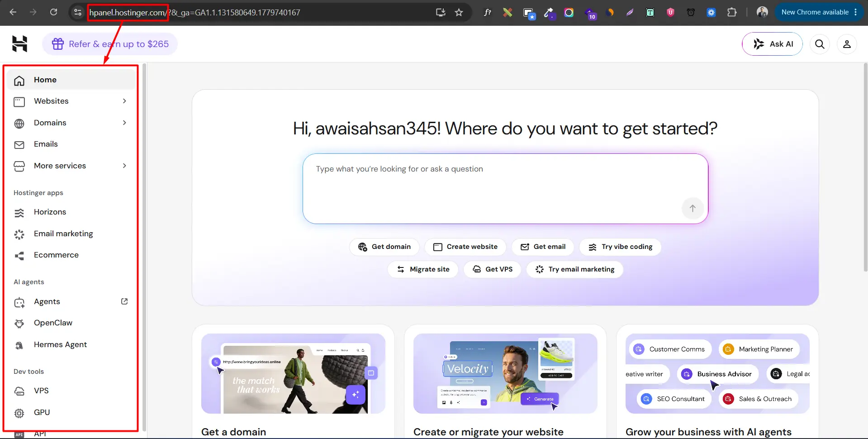Click the site information icon

pyautogui.click(x=78, y=12)
